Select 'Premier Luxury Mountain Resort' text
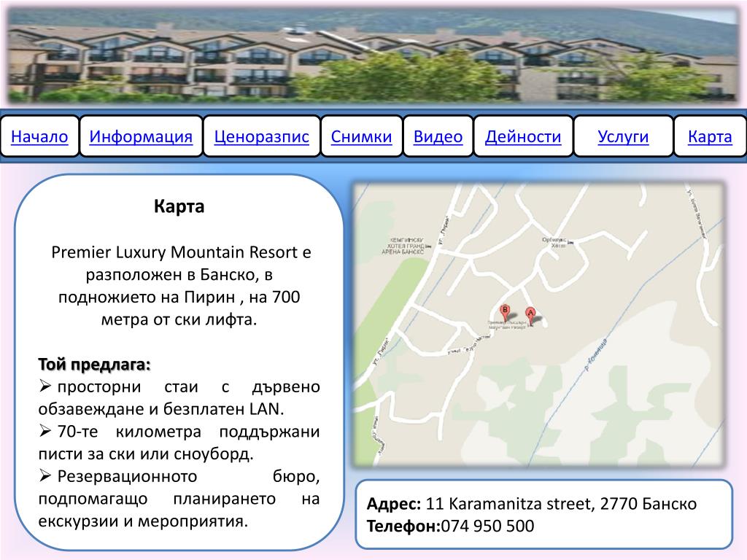 174,252
